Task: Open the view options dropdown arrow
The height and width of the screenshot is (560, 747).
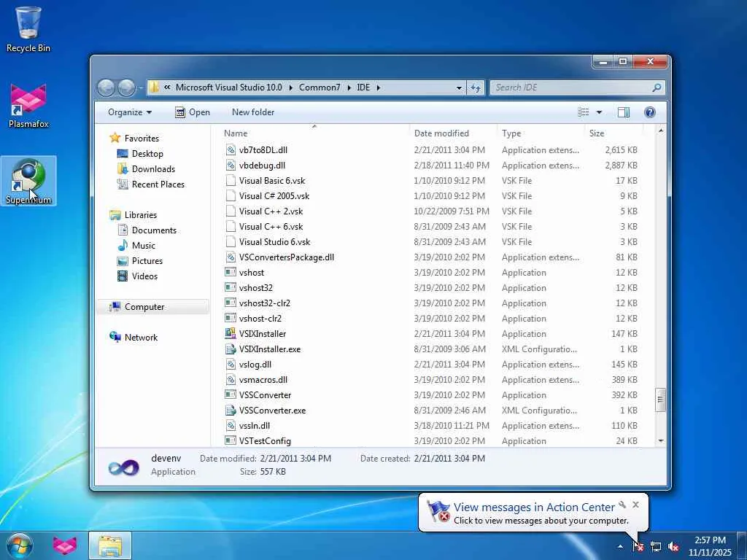Action: point(599,112)
